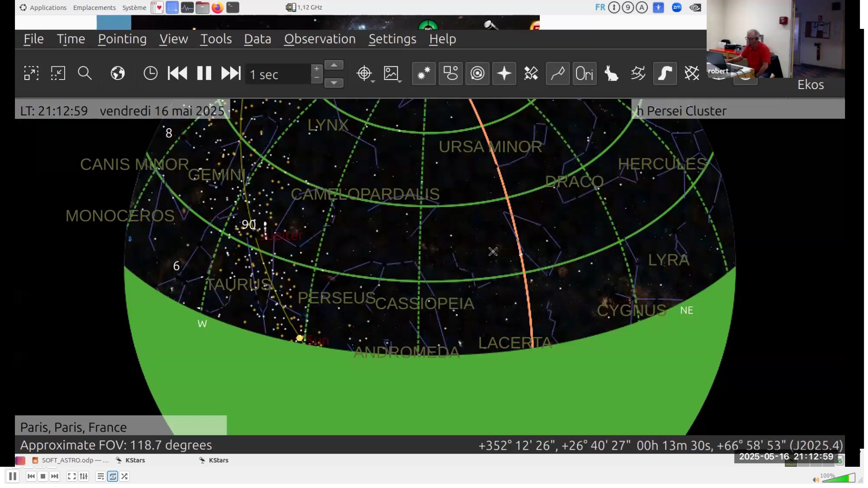
Task: Skip to next media in player
Action: 55,476
